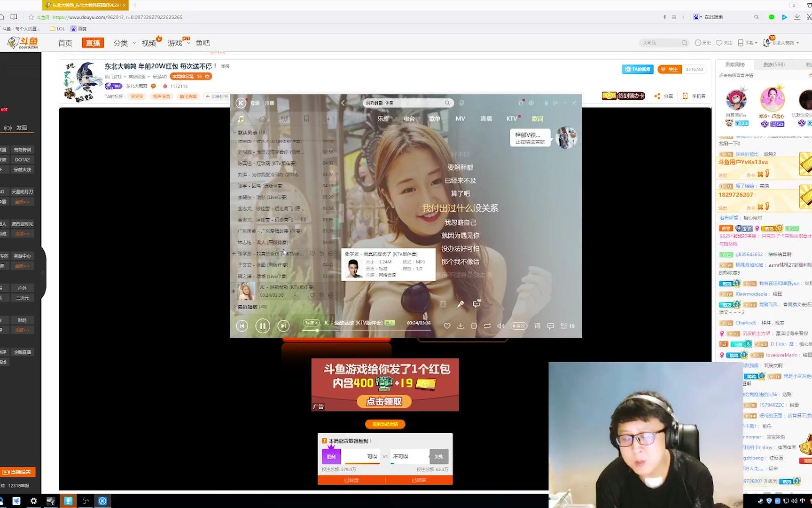Toggle sound effect button in KuGou
812x508 pixels.
pos(519,326)
